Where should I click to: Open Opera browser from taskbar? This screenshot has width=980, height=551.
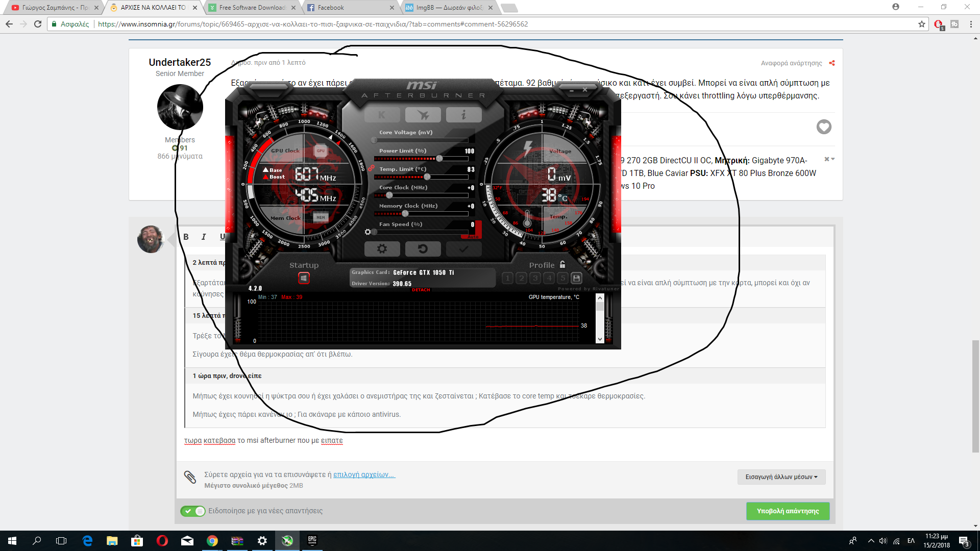pyautogui.click(x=162, y=541)
